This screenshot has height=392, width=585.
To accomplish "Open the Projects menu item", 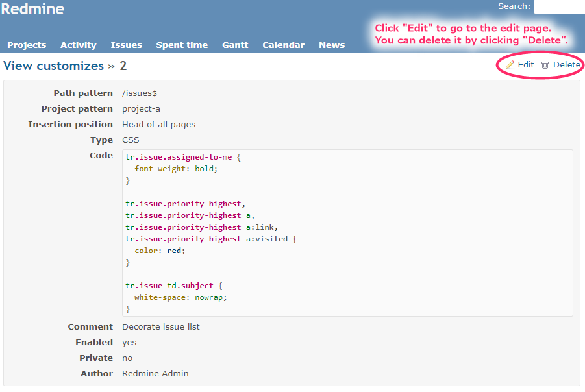I will click(27, 45).
